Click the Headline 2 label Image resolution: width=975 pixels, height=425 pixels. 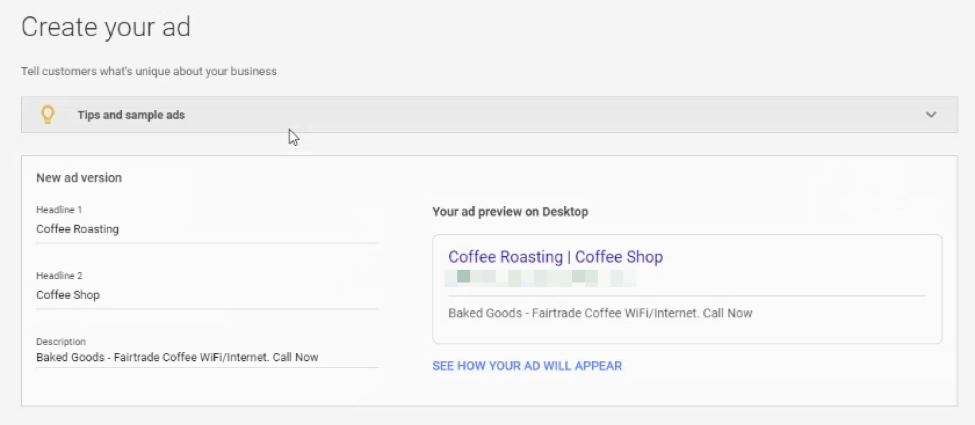[59, 275]
